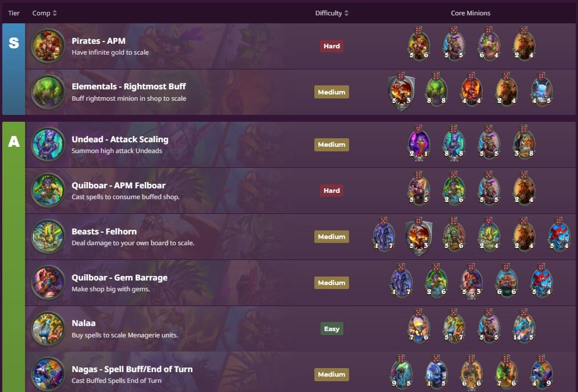Click the Elementals - Rightmost Buff portrait icon
Image resolution: width=578 pixels, height=392 pixels.
[48, 92]
